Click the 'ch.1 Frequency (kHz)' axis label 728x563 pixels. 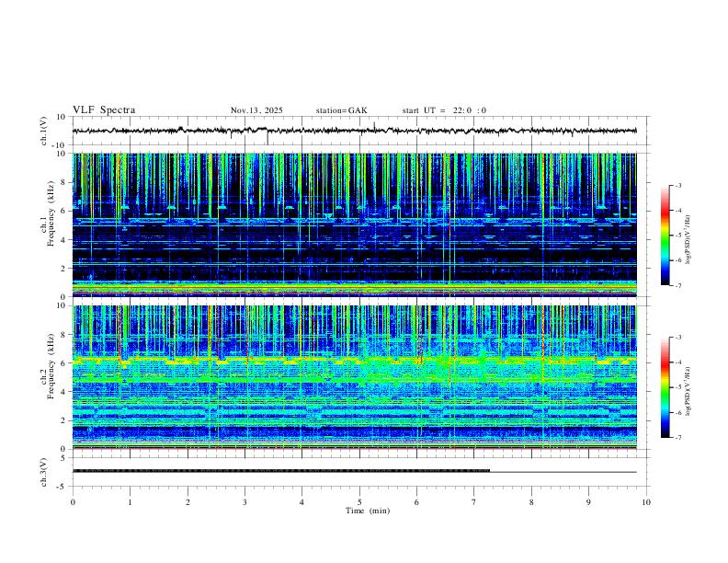tap(47, 214)
